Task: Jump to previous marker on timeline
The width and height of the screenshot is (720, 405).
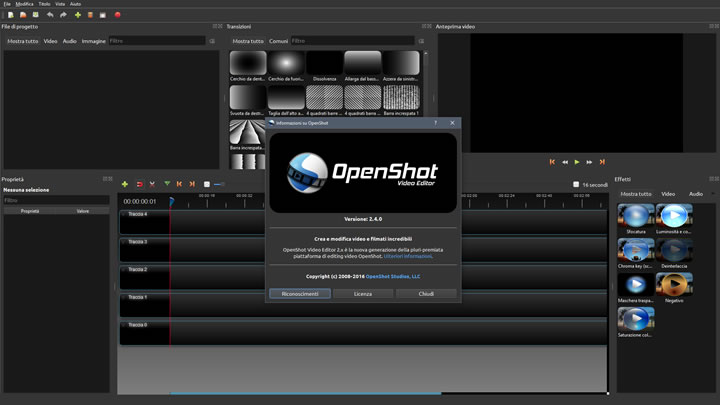Action: (179, 184)
